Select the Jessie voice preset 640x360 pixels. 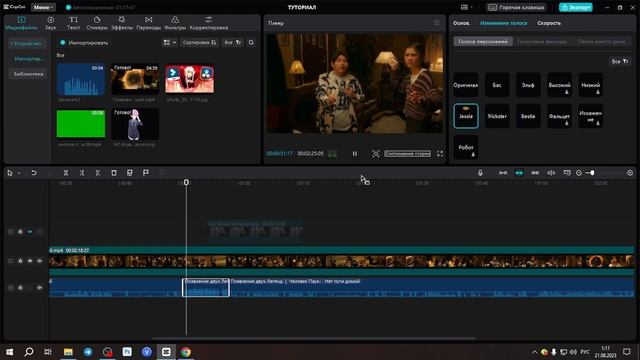tap(466, 116)
